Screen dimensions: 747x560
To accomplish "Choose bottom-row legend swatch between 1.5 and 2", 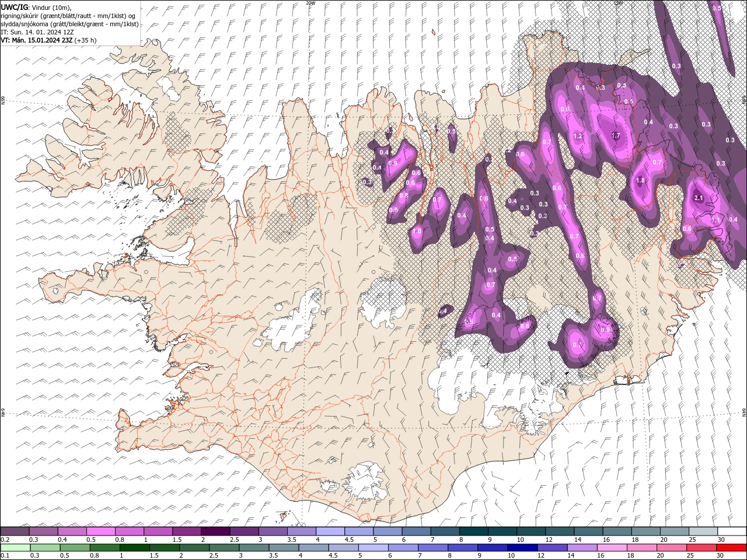I will 165,548.
